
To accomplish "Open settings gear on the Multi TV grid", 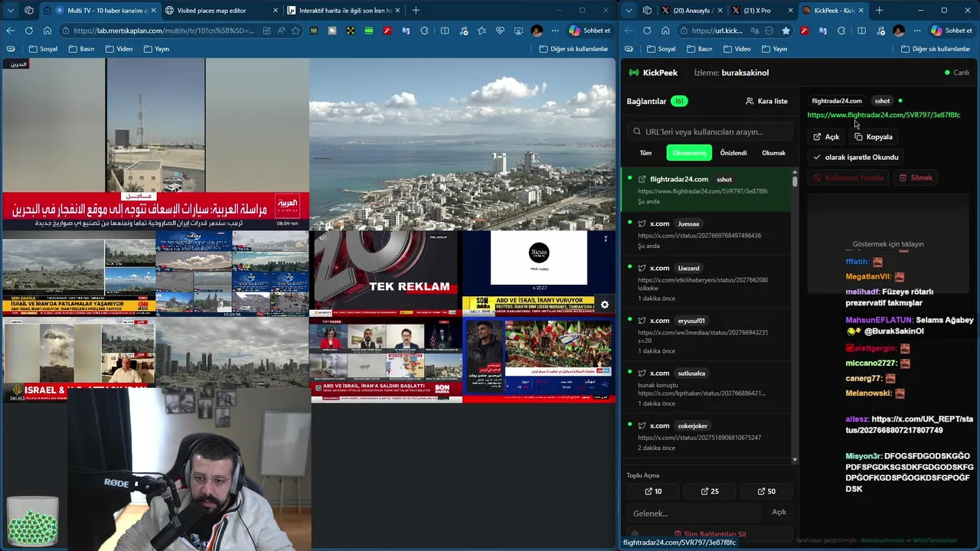I will click(x=604, y=305).
